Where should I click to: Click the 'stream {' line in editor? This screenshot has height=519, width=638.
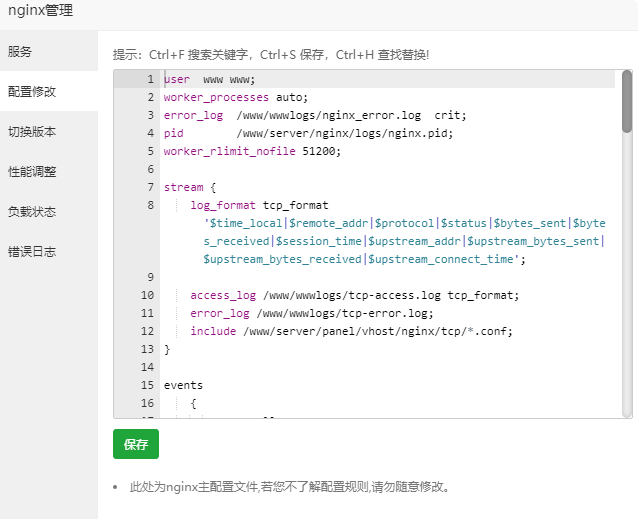tap(183, 187)
